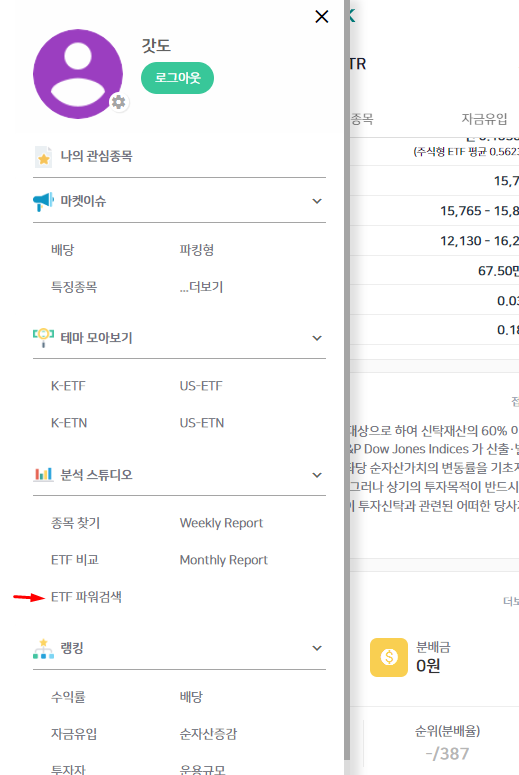Click the ranking podium icon for 랭킹
519x775 pixels.
[x=43, y=648]
